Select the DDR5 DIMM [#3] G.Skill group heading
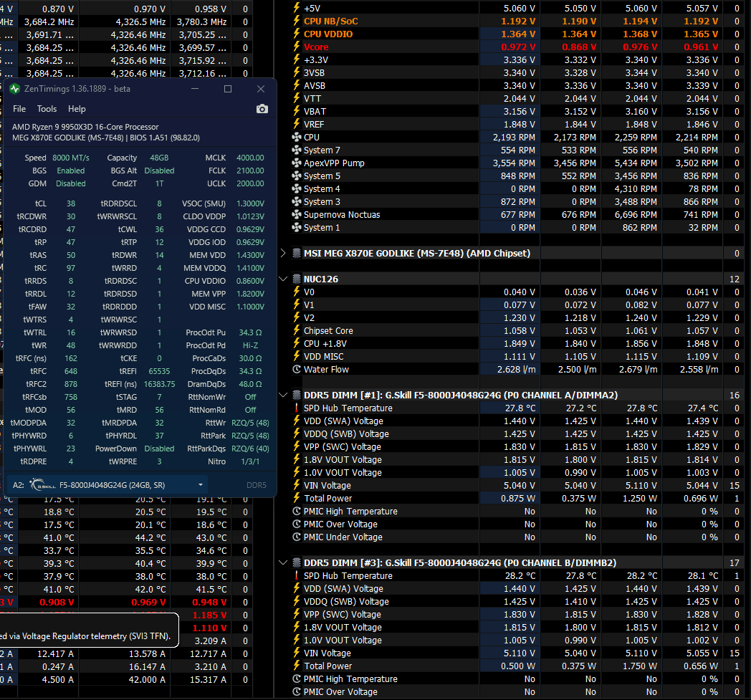Viewport: 751px width, 700px height. [460, 563]
